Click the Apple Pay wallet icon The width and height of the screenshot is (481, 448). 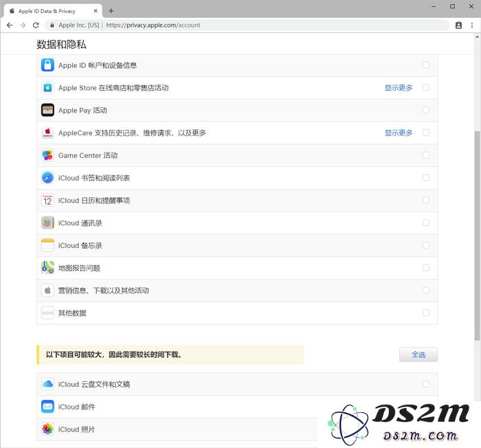pyautogui.click(x=47, y=110)
